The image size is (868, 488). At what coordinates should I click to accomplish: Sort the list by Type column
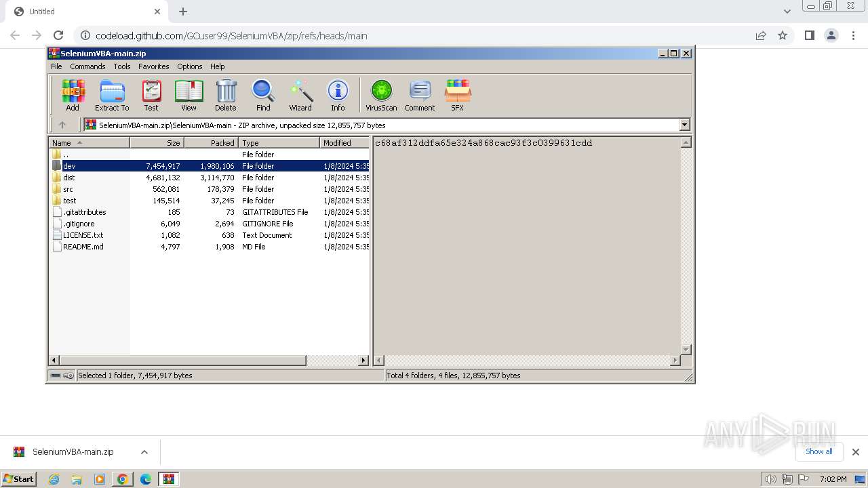(x=279, y=142)
